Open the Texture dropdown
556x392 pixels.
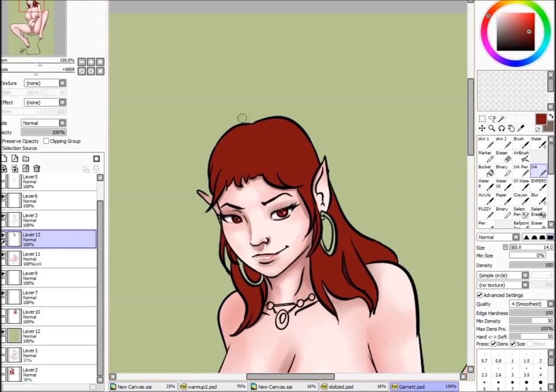click(x=45, y=83)
